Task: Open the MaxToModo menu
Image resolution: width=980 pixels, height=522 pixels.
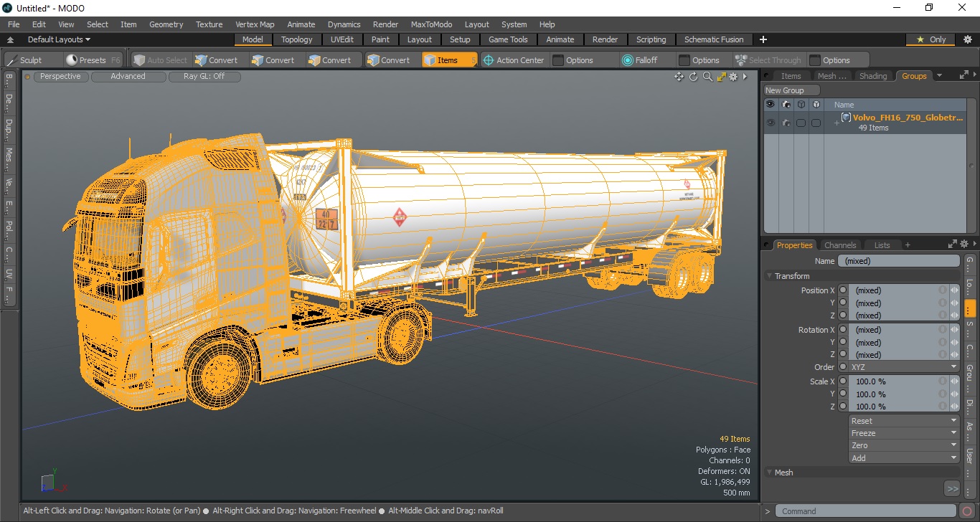Action: pyautogui.click(x=431, y=24)
